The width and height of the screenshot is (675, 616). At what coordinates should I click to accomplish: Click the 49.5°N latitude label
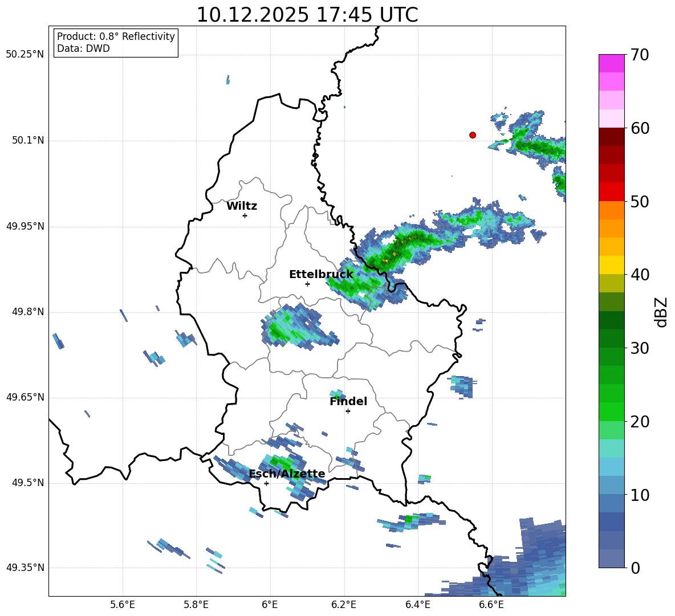[x=28, y=483]
